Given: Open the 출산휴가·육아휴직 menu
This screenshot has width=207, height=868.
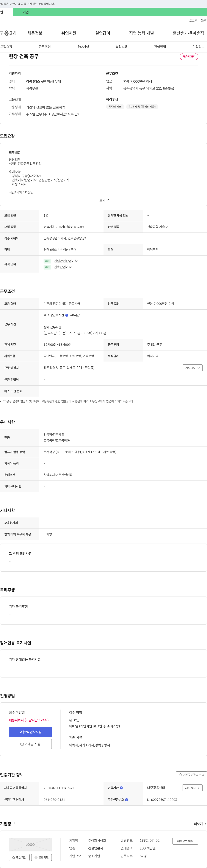Looking at the screenshot, I should click(x=188, y=33).
